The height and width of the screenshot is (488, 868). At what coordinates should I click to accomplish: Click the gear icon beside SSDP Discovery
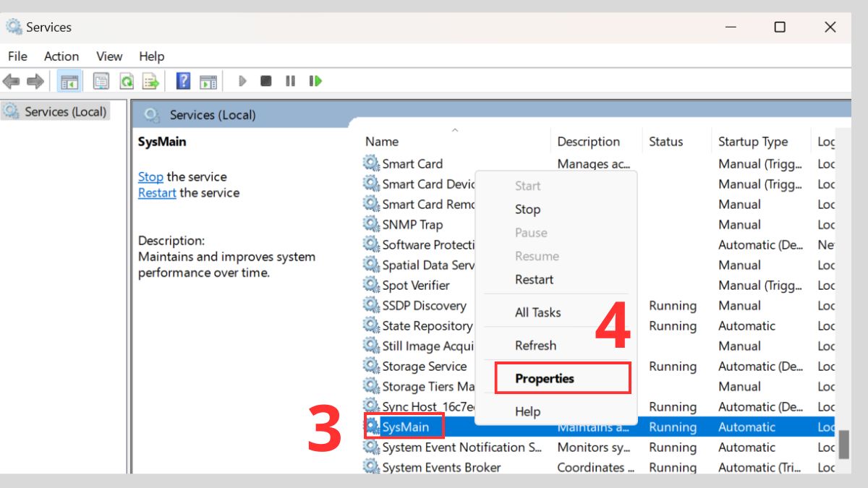(372, 305)
